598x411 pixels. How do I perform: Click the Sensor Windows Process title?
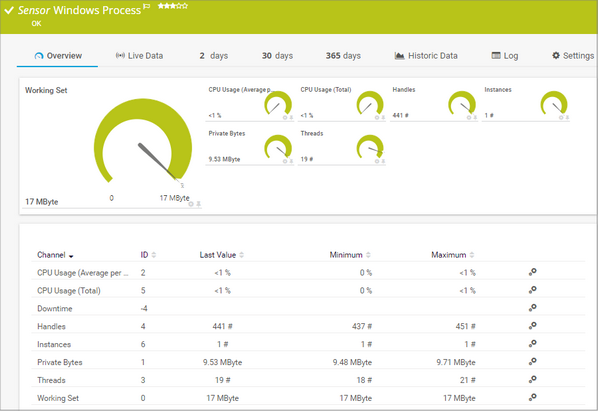click(x=79, y=10)
